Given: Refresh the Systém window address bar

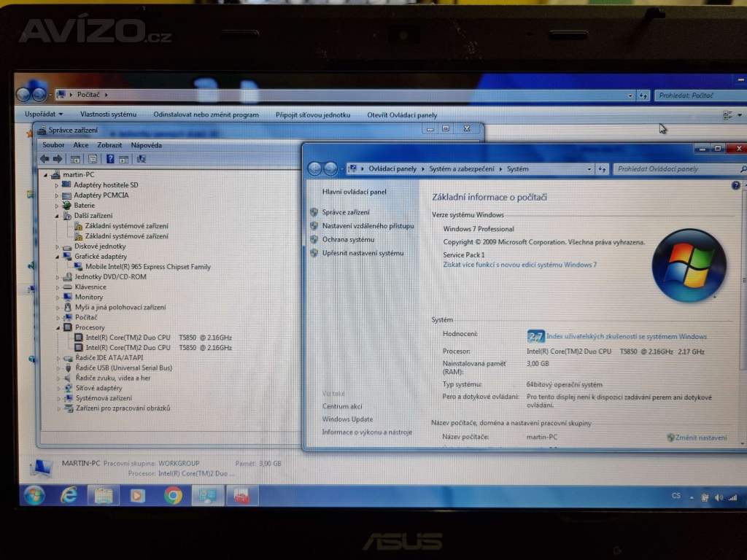Looking at the screenshot, I should [x=602, y=169].
